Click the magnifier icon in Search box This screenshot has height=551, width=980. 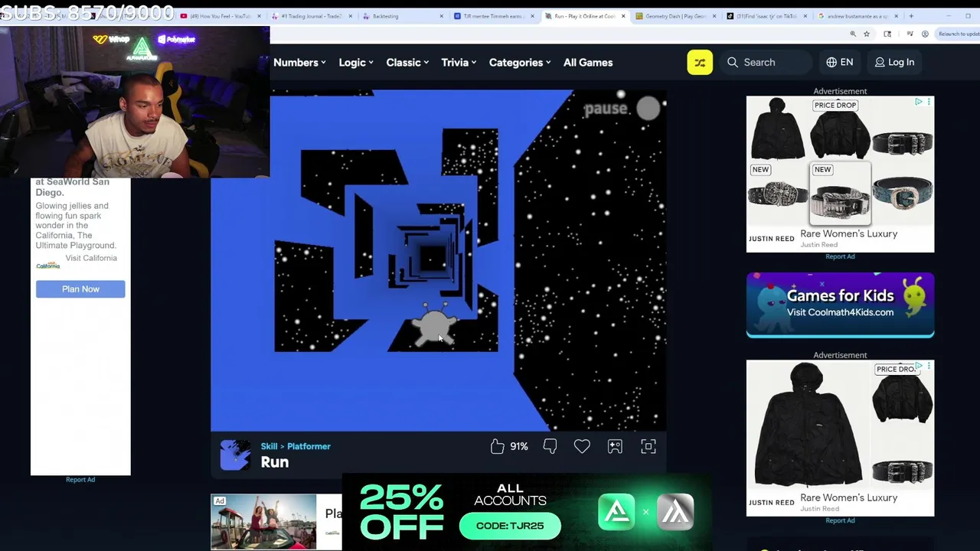pos(733,62)
